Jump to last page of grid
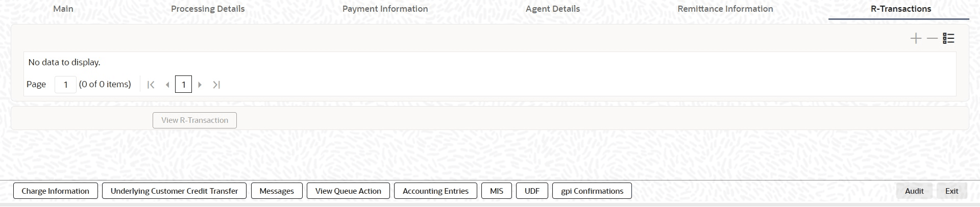Viewport: 980px width, 207px height. 216,85
